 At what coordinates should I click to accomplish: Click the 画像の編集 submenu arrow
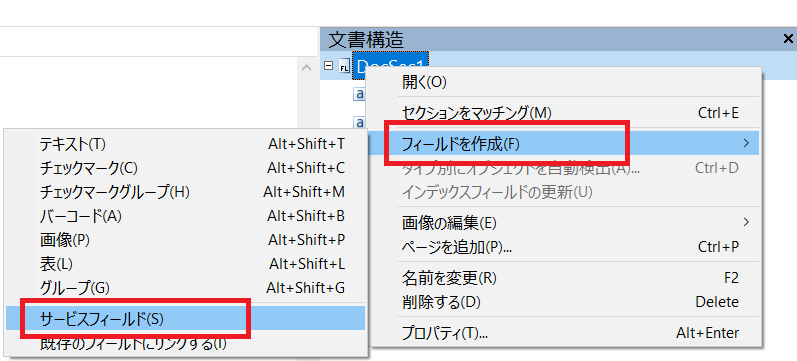[746, 222]
